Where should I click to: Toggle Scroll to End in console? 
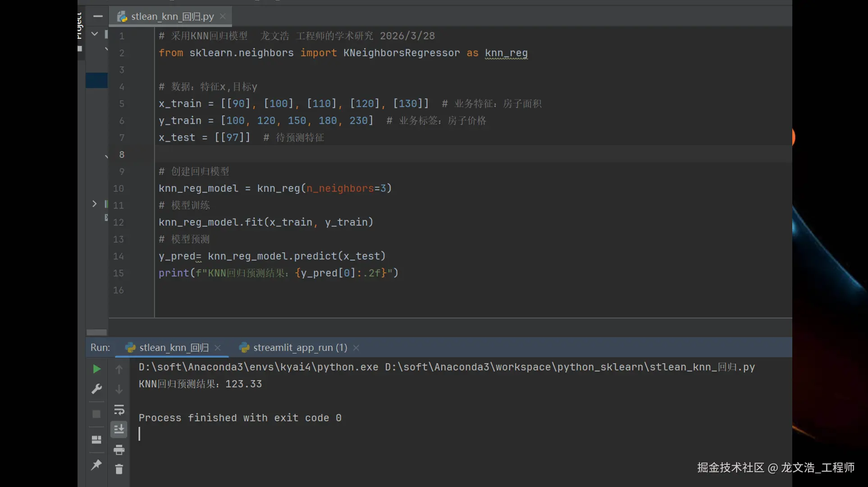pos(119,429)
